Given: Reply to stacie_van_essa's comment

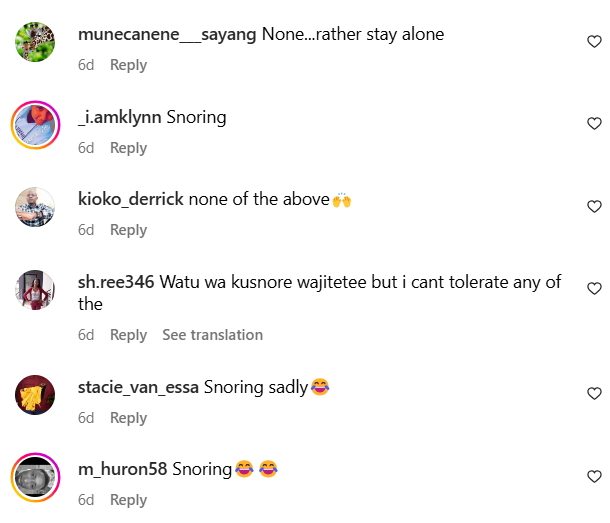Looking at the screenshot, I should click(x=128, y=418).
